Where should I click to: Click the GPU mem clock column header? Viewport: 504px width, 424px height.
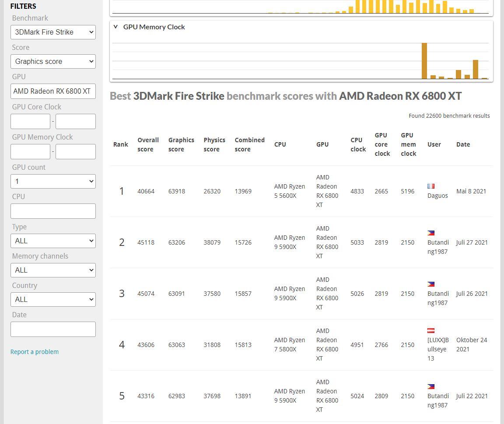coord(409,144)
